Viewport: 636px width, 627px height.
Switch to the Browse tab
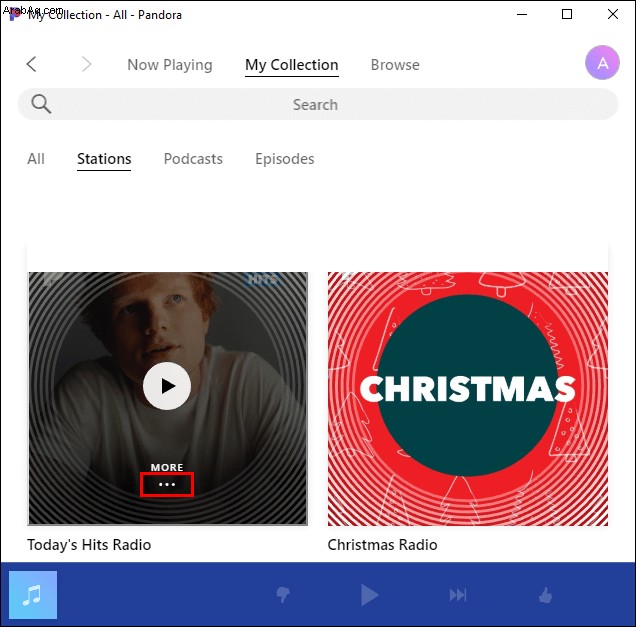click(395, 65)
